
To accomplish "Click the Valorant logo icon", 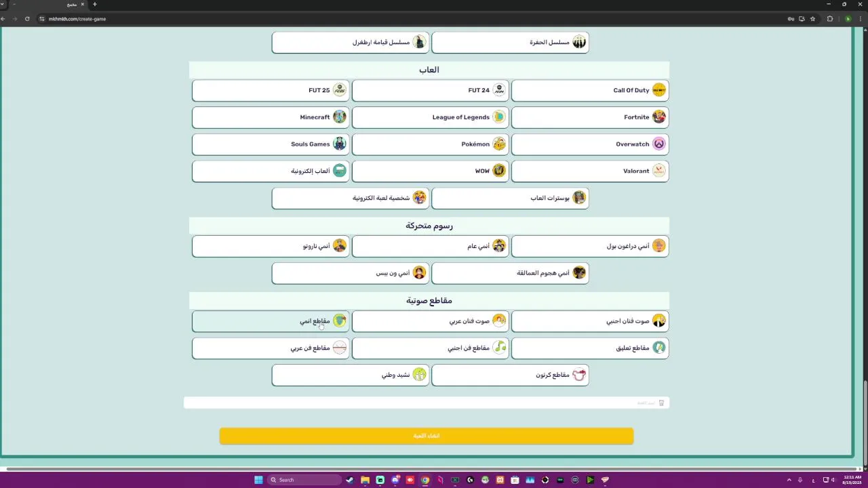I will (x=659, y=171).
